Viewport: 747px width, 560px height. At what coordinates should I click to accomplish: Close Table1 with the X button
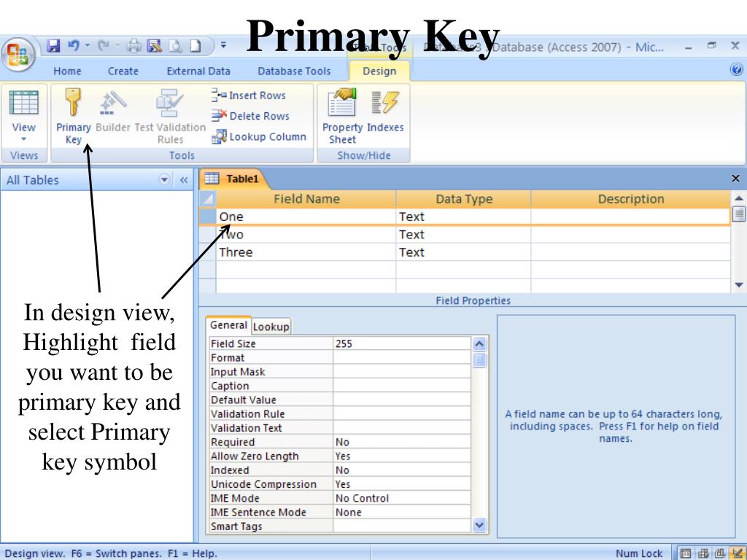point(735,179)
